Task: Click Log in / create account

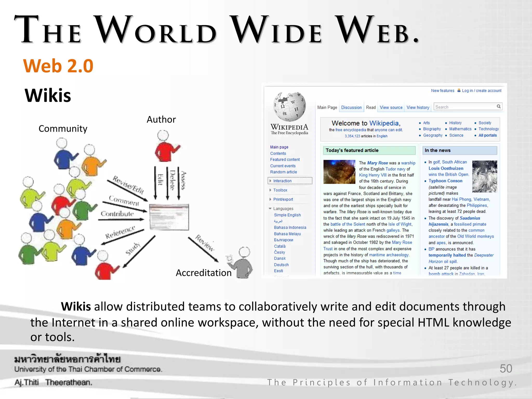Action: click(482, 91)
